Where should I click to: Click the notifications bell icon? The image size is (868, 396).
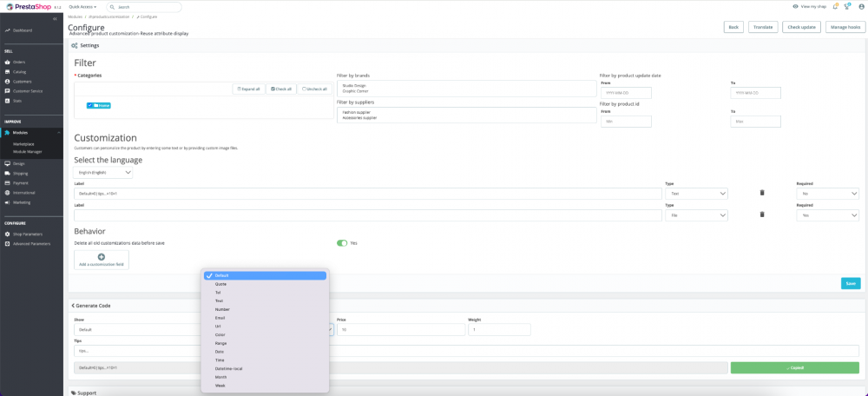835,7
